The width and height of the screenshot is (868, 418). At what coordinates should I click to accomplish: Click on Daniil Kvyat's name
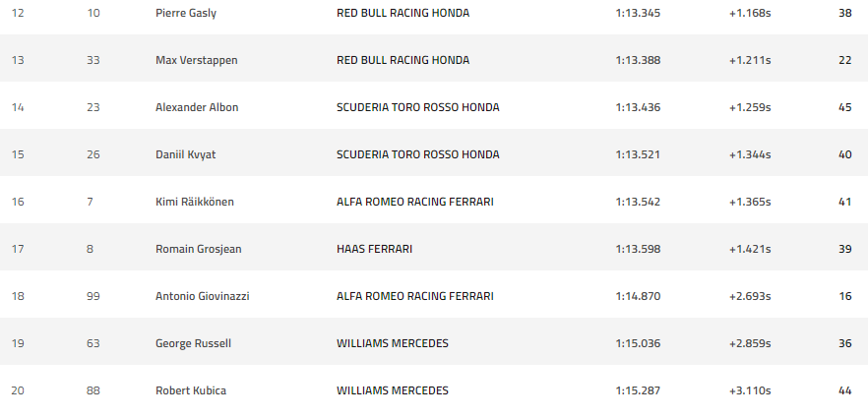(188, 155)
